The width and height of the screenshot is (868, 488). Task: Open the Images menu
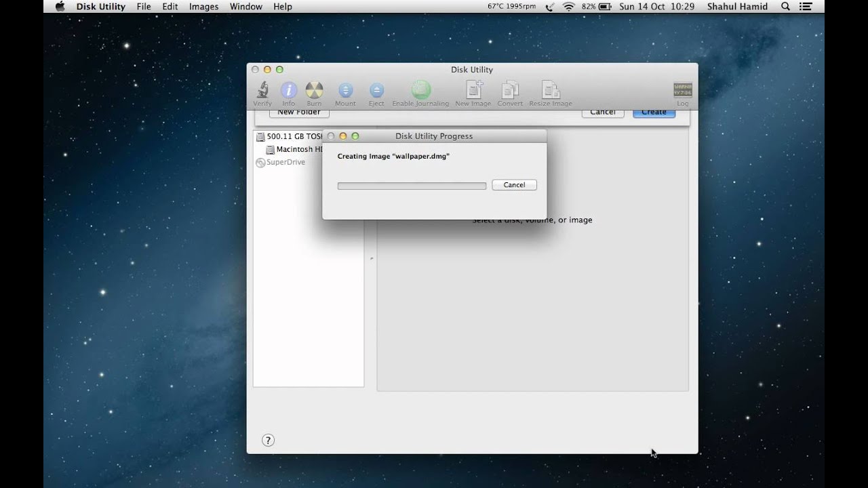point(203,6)
